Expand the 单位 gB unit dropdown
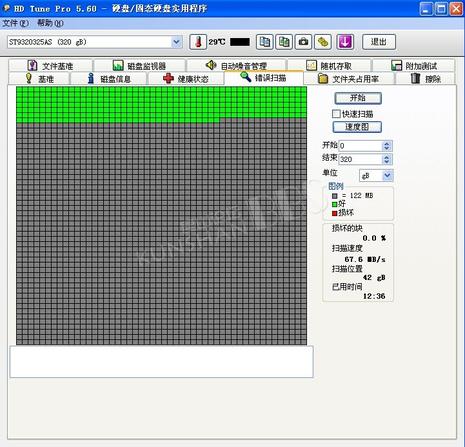This screenshot has width=465, height=447. (x=387, y=176)
